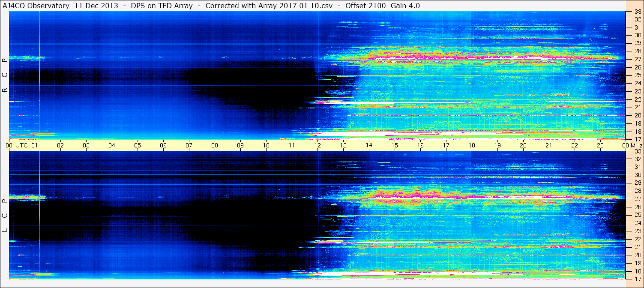Pick 20 MHz on the LCP frequency scale
Image resolution: width=644 pixels, height=288 pixels.
pos(638,255)
